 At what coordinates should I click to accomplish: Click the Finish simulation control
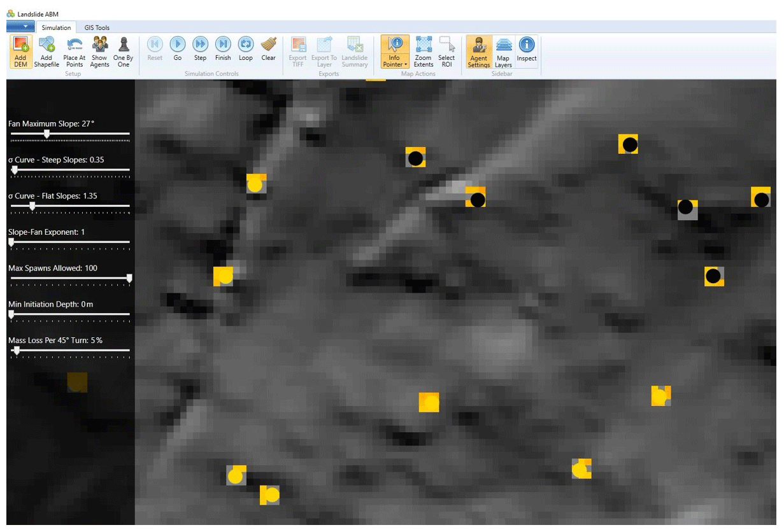coord(223,50)
